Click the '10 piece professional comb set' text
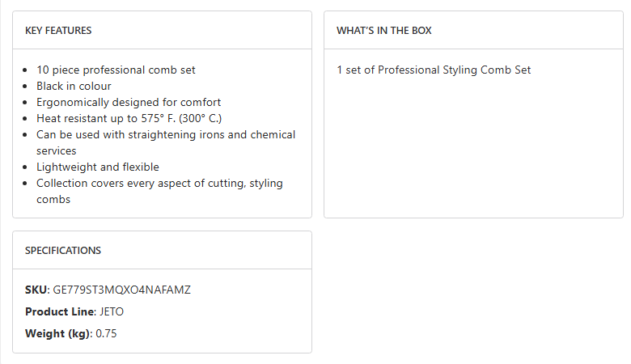631x364 pixels. point(116,70)
